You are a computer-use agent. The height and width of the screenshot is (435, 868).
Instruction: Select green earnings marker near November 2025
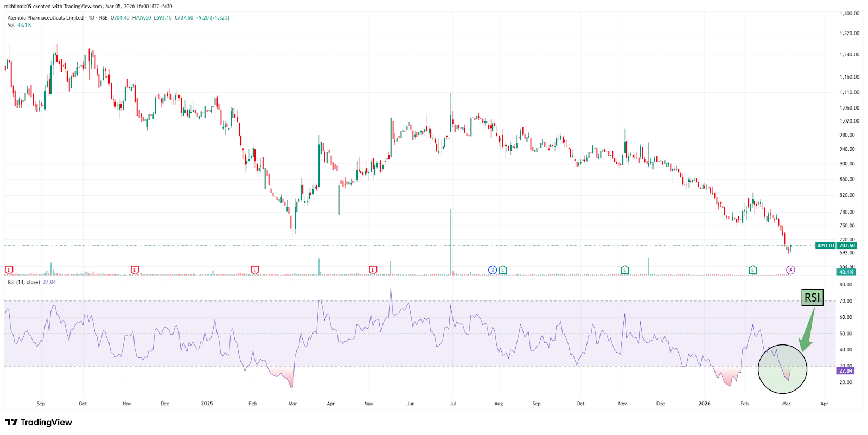click(625, 270)
